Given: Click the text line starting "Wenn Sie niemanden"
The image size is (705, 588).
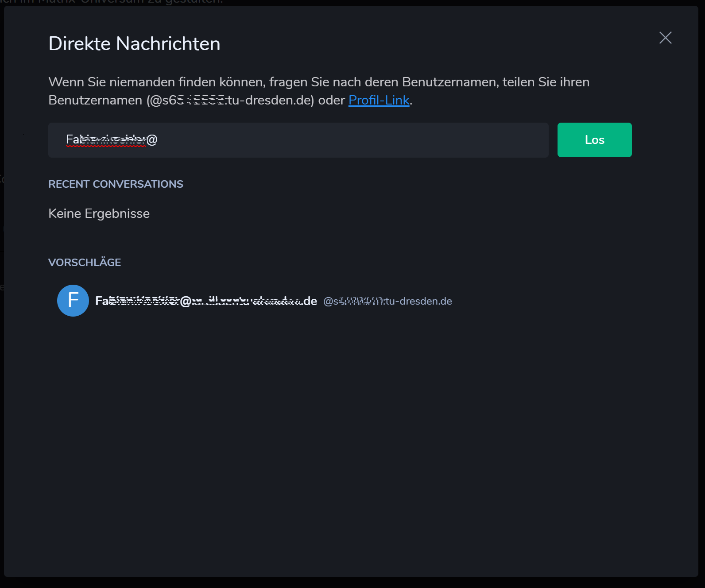Looking at the screenshot, I should (x=319, y=82).
